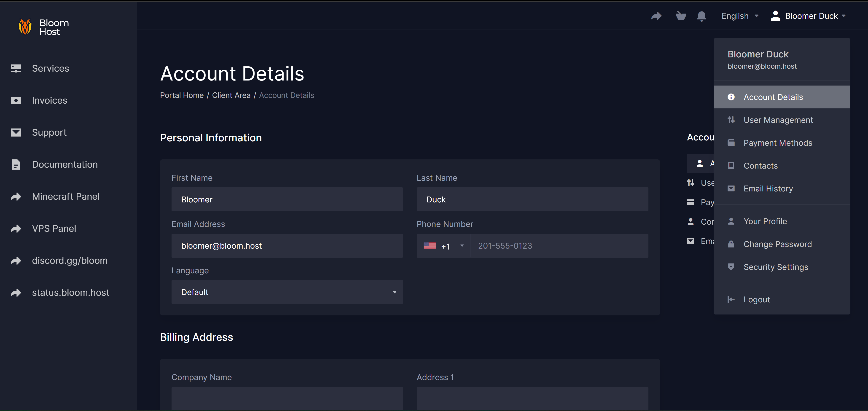Click the First Name input field

tap(287, 199)
